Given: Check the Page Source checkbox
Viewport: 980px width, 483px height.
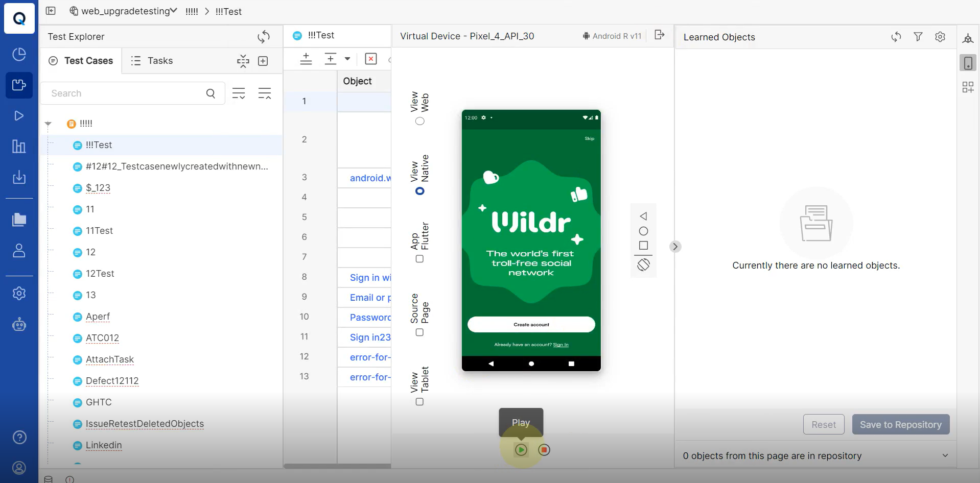Looking at the screenshot, I should [x=419, y=332].
